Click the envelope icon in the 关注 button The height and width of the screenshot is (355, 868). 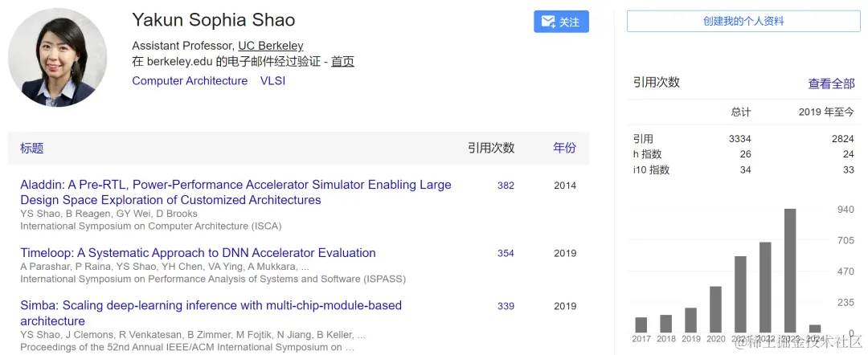[548, 22]
